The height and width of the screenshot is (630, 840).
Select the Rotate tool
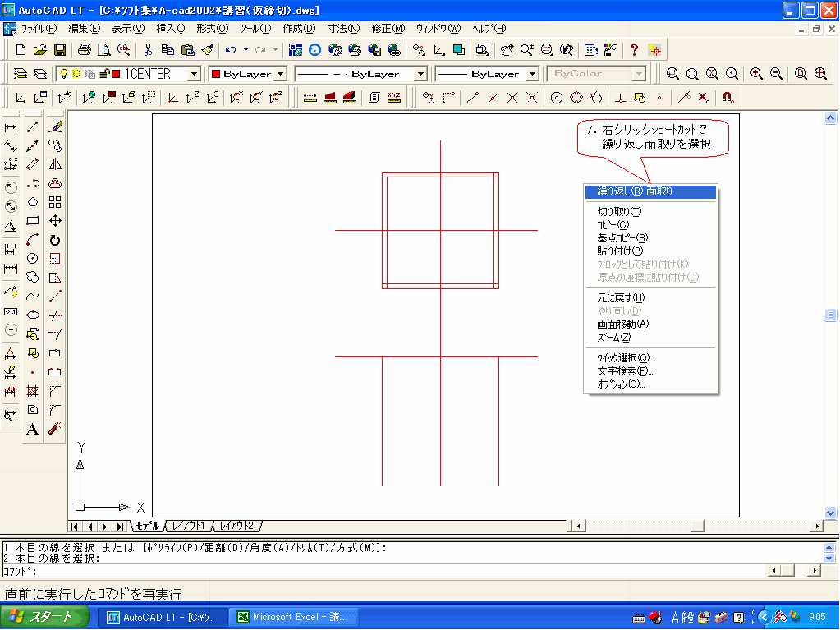tap(55, 240)
